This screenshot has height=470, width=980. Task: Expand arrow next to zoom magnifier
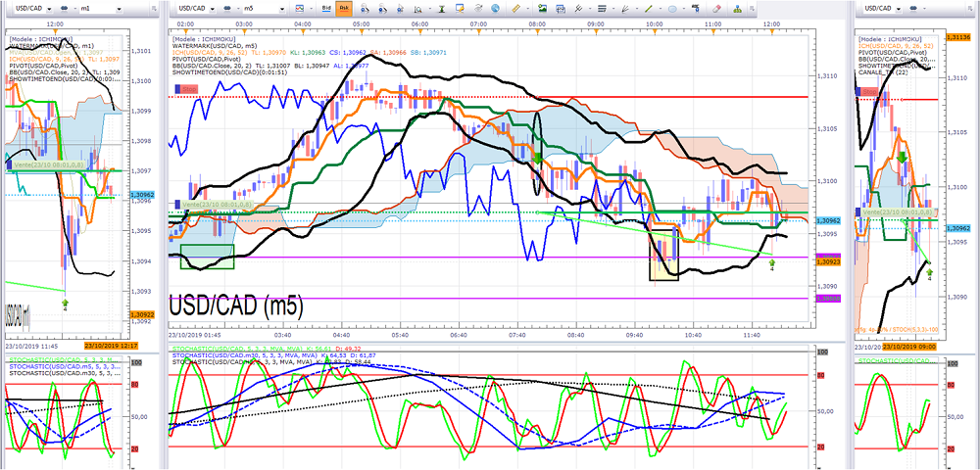(430, 9)
